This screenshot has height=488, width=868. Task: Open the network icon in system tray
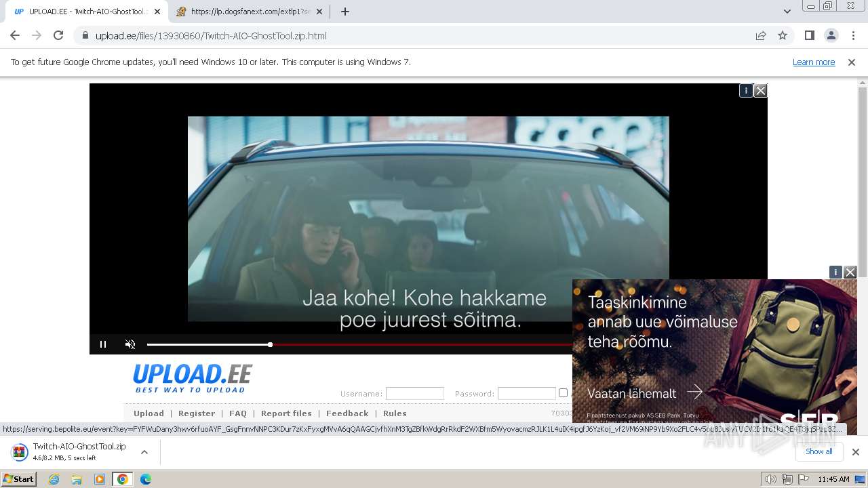point(787,479)
